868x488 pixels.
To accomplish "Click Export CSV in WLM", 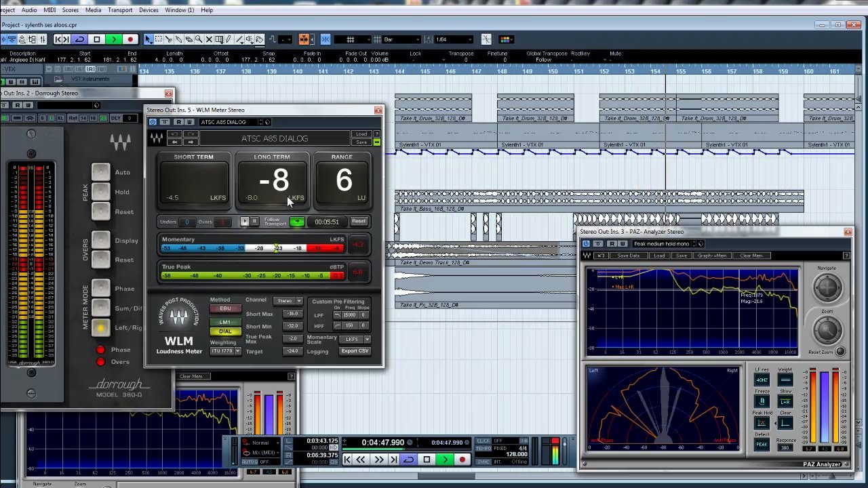I will tap(355, 351).
